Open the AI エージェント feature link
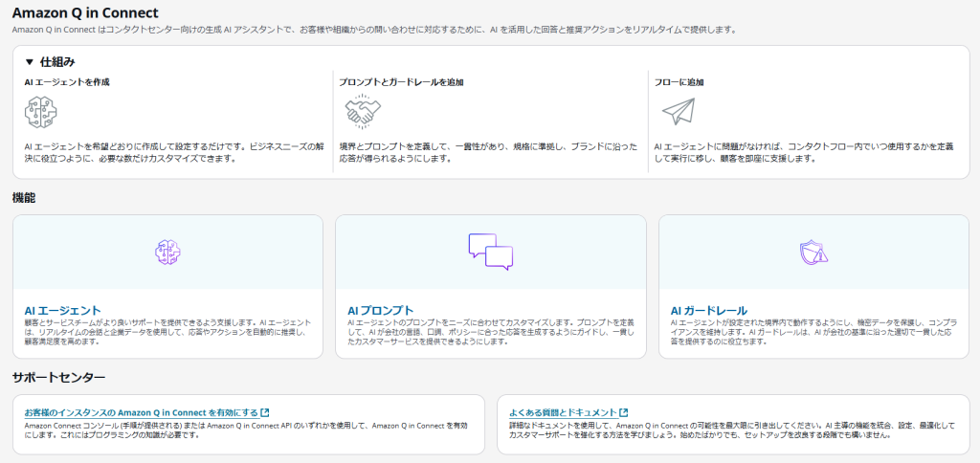Viewport: 980px width, 463px height. (62, 311)
